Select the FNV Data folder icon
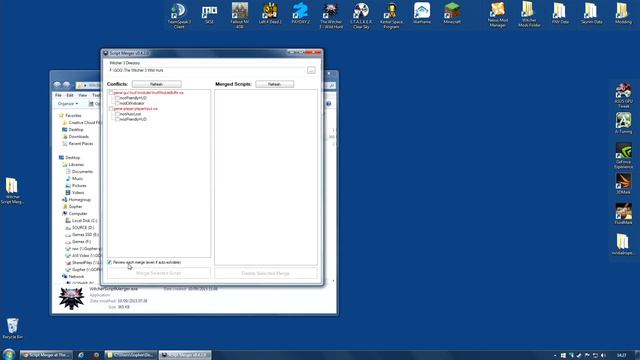Viewport: 640px width, 360px height. click(x=560, y=13)
